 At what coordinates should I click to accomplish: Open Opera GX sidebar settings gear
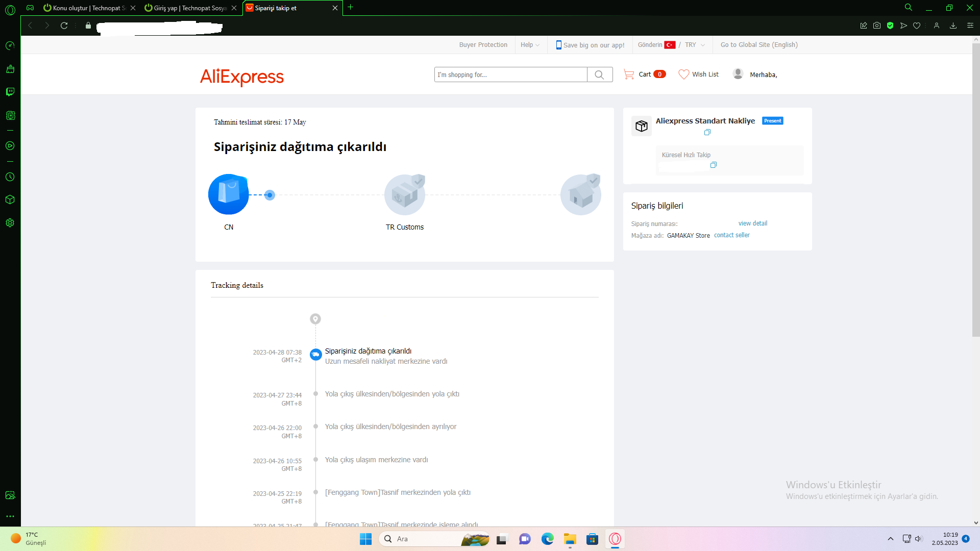10,223
